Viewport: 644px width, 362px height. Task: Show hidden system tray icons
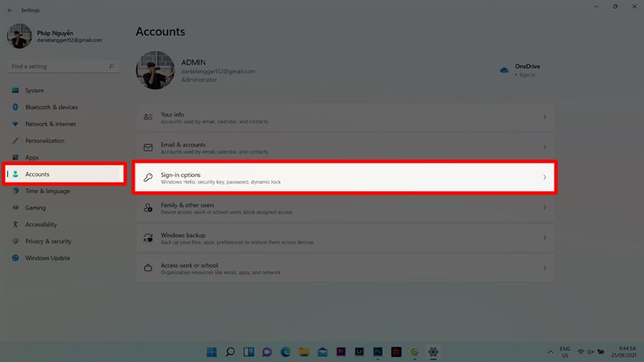[x=549, y=352]
